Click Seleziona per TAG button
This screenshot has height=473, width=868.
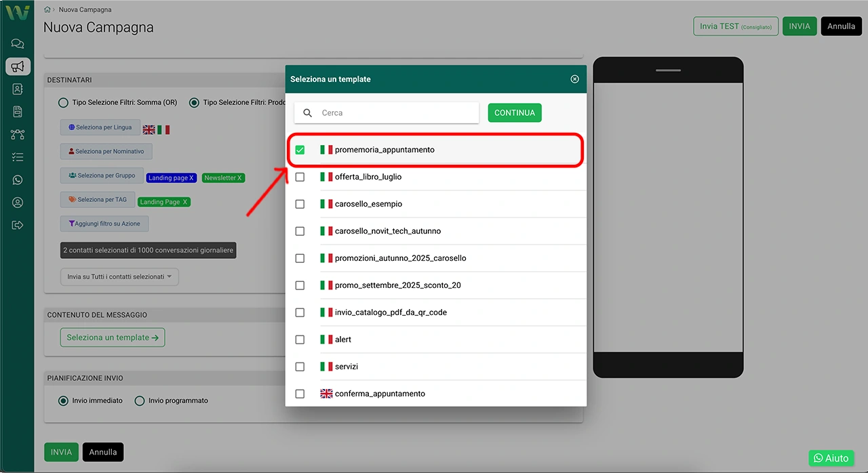pyautogui.click(x=98, y=199)
